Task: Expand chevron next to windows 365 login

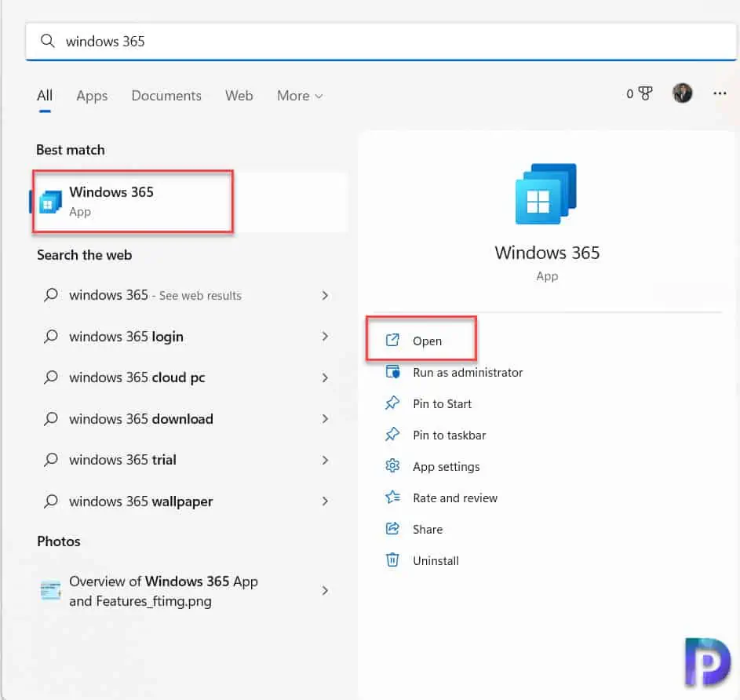Action: [x=325, y=337]
